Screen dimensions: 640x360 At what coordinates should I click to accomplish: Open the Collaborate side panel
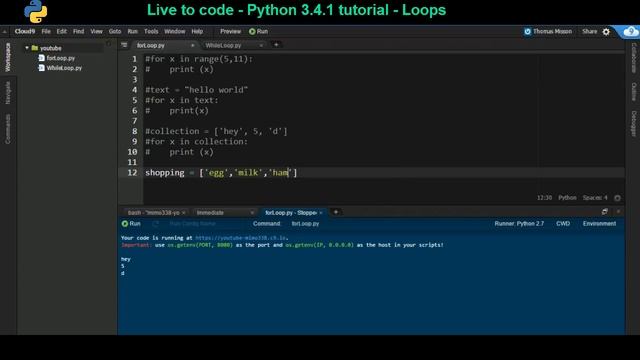click(633, 58)
